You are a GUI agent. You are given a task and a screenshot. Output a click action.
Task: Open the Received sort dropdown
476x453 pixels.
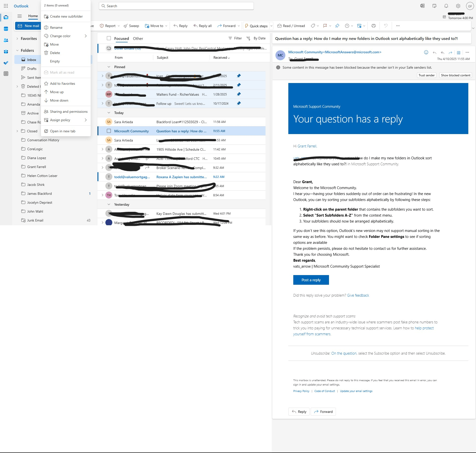221,57
